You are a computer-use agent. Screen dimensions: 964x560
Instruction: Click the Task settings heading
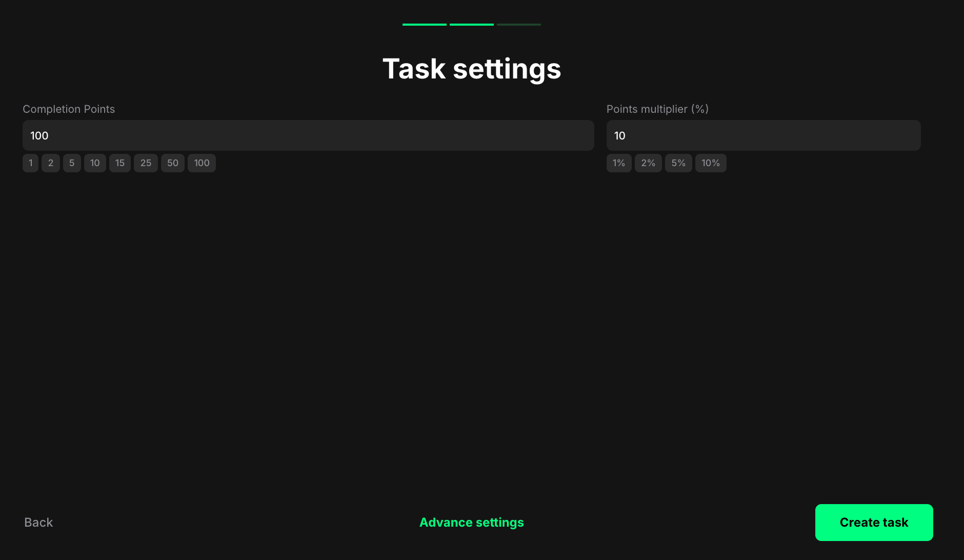pos(472,69)
